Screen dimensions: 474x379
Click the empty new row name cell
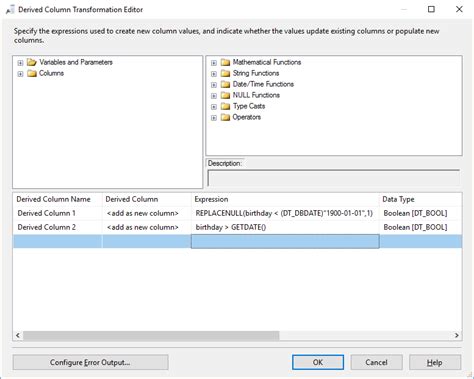57,241
